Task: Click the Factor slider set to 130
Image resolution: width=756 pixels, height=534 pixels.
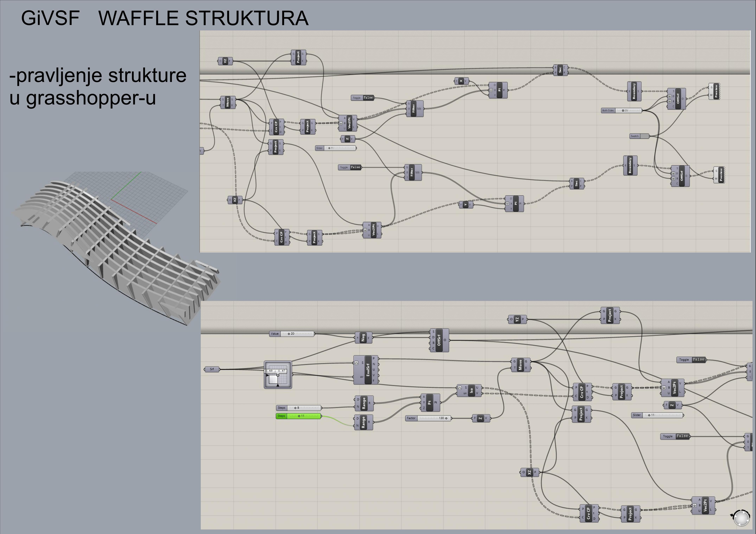Action: click(428, 418)
